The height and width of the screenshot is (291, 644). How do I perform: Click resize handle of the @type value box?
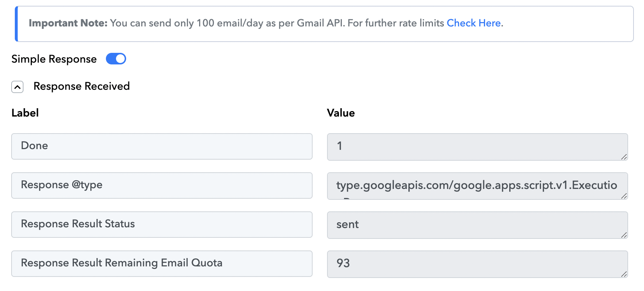[x=624, y=196]
